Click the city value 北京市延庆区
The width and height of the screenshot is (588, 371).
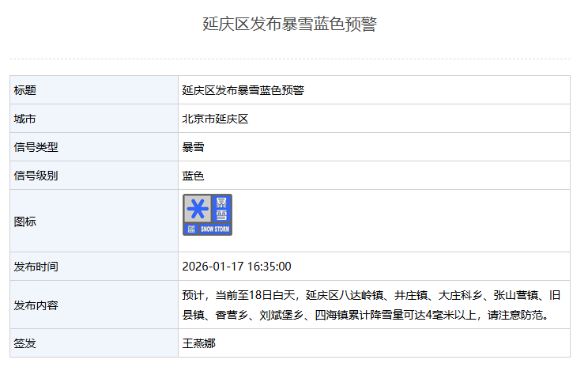pyautogui.click(x=215, y=119)
